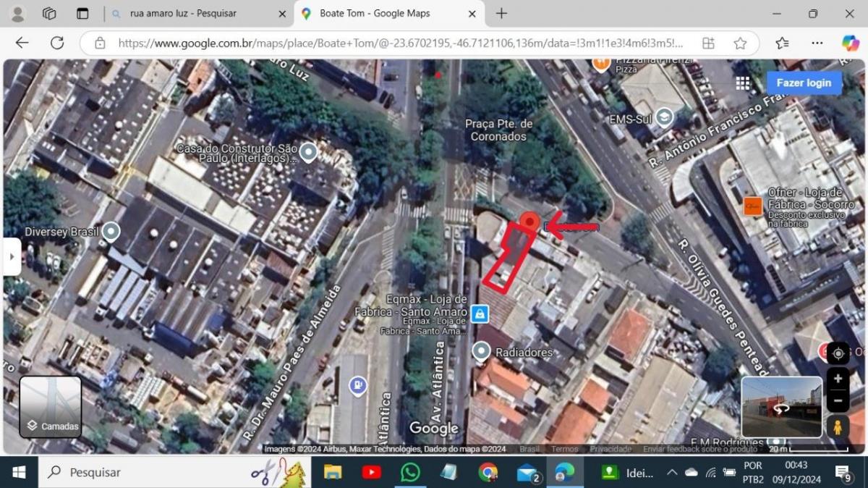Click the Eqmax shopping bag marker
This screenshot has height=488, width=868.
tap(479, 314)
